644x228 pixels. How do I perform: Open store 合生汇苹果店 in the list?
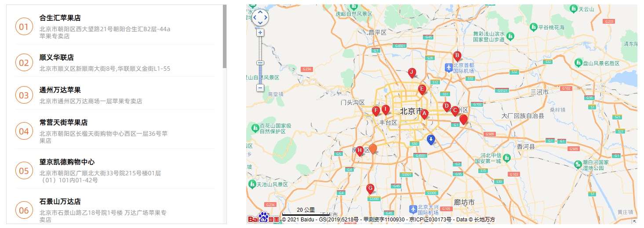coord(60,18)
